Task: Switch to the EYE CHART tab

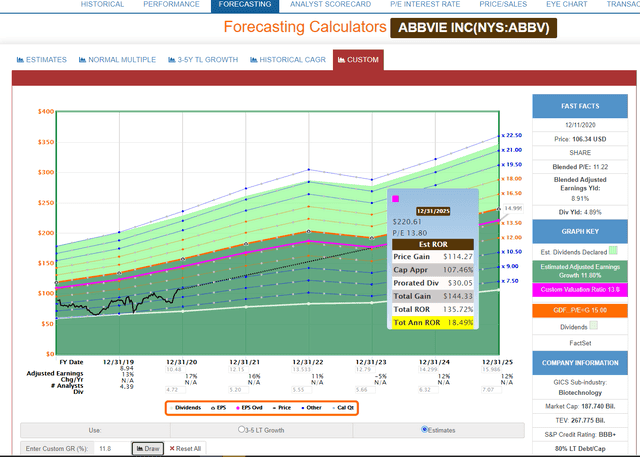Action: click(567, 4)
